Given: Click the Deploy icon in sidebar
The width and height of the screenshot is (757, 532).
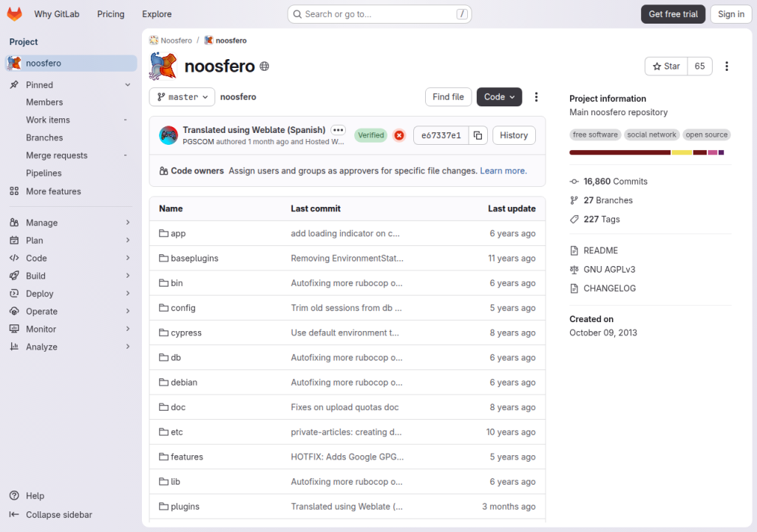Looking at the screenshot, I should 14,293.
